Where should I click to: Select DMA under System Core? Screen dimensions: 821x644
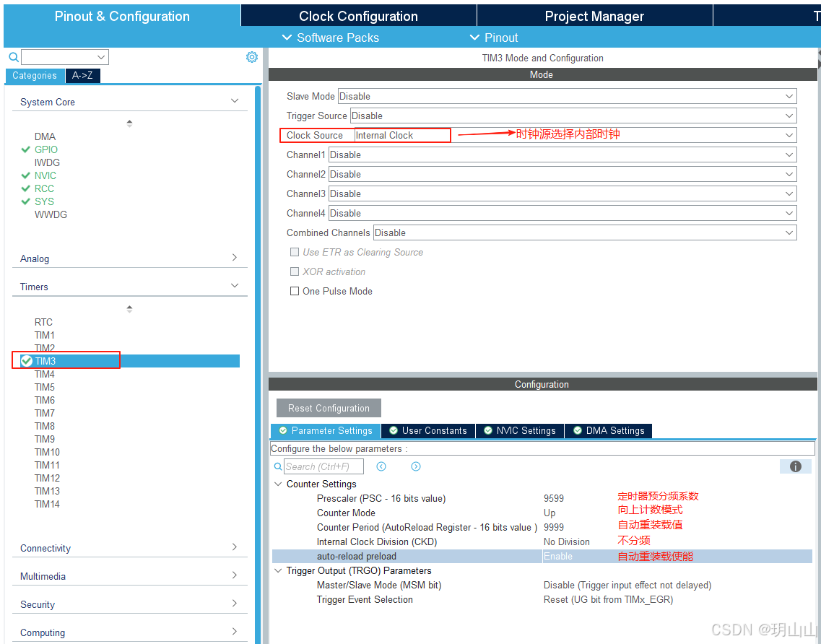pos(45,136)
